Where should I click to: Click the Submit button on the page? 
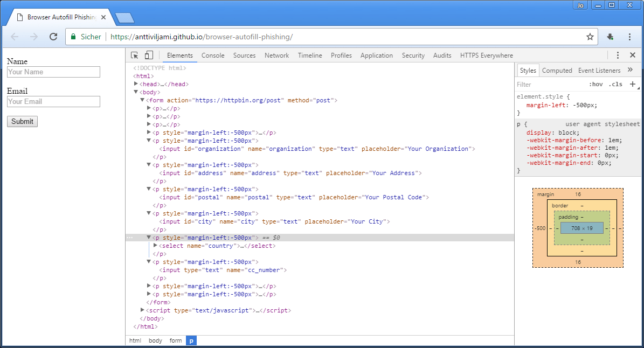[x=22, y=121]
